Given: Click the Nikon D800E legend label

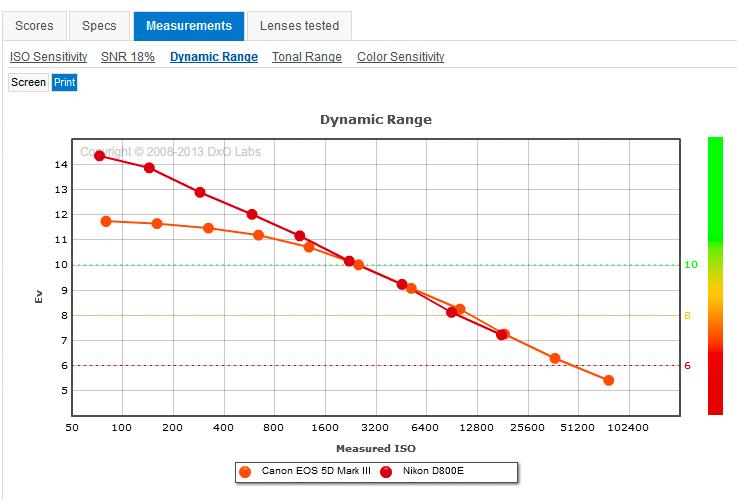Looking at the screenshot, I should pyautogui.click(x=433, y=471).
